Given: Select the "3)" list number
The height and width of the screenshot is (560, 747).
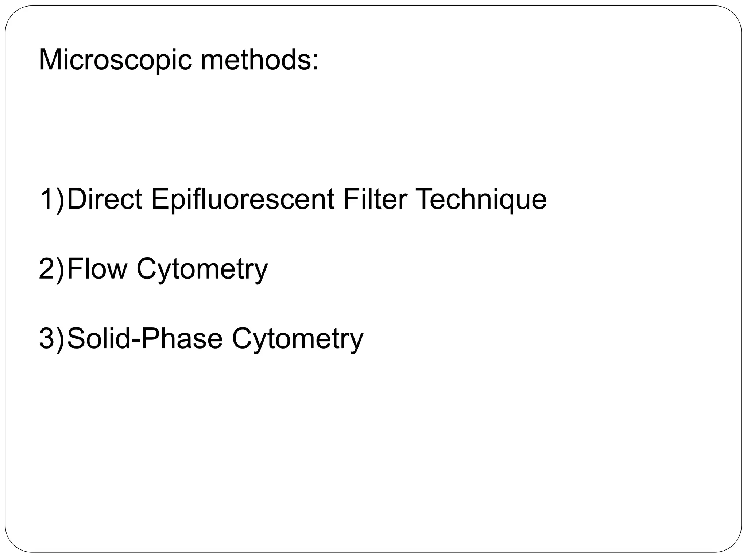Looking at the screenshot, I should click(51, 339).
